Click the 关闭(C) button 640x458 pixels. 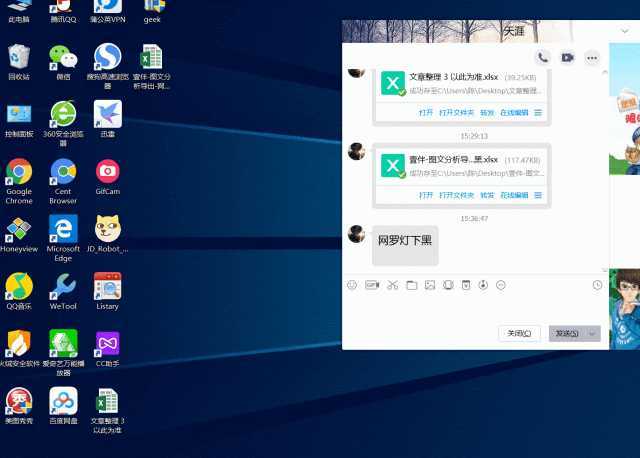click(519, 333)
